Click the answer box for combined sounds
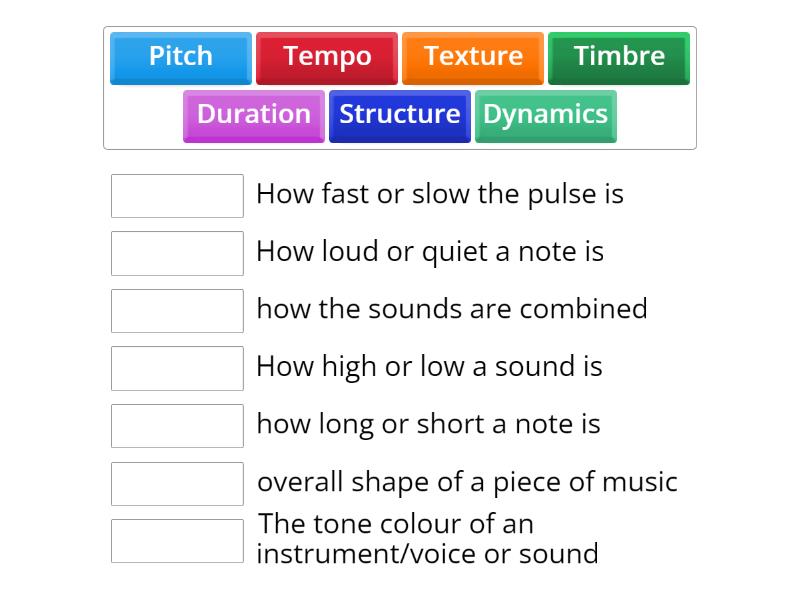Screen dimensions: 800x600 point(177,310)
